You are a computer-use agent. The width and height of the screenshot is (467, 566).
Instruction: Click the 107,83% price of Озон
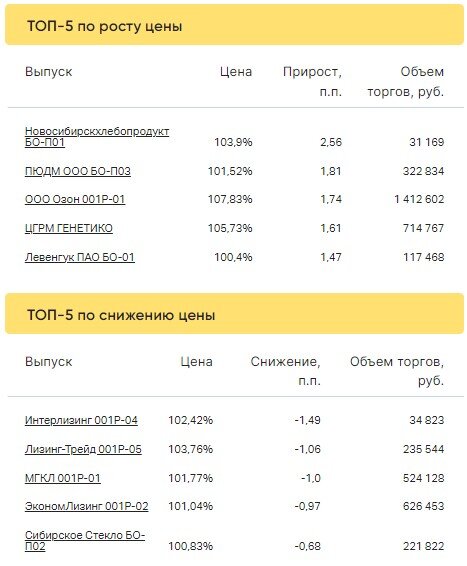click(230, 199)
